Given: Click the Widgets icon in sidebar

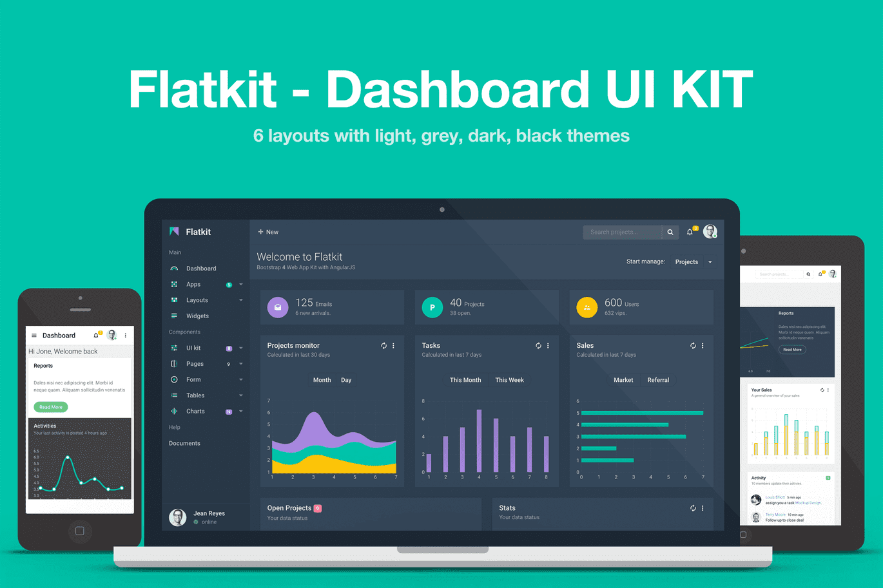Looking at the screenshot, I should point(174,316).
